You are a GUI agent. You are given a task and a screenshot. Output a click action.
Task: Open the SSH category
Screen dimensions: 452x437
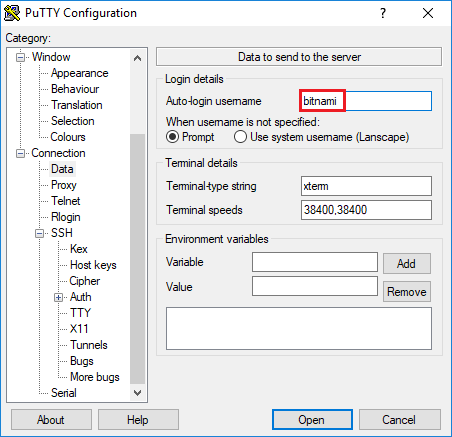(x=62, y=233)
